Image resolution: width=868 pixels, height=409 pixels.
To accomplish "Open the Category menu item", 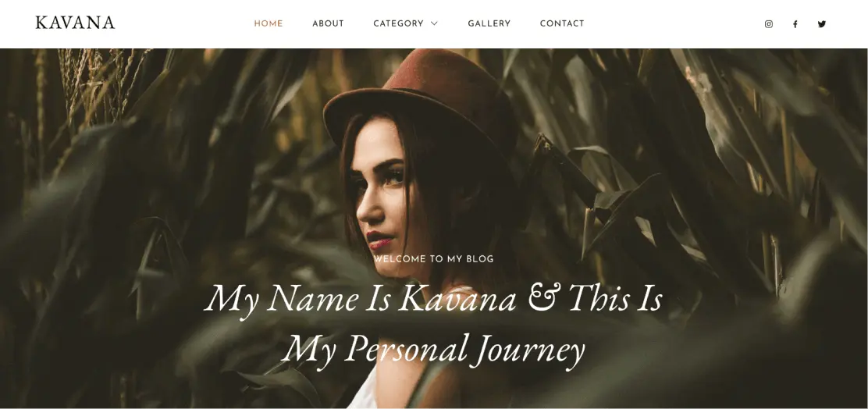I will pyautogui.click(x=399, y=23).
